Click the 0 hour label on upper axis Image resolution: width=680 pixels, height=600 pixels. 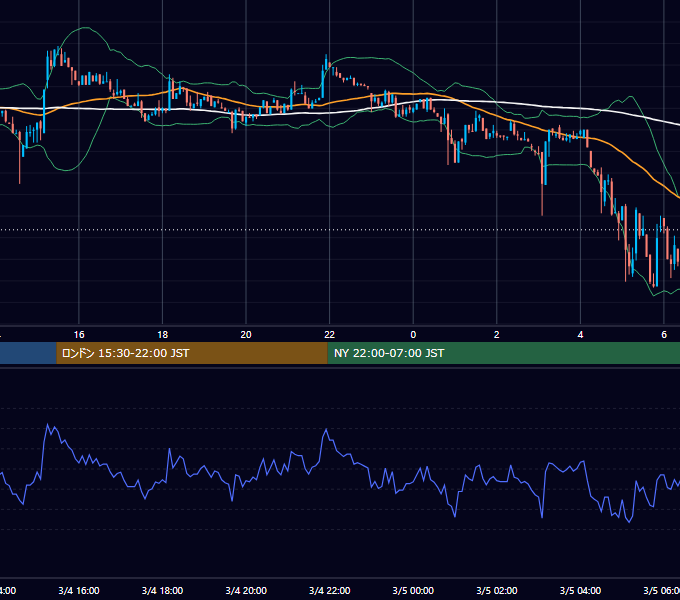[x=413, y=335]
